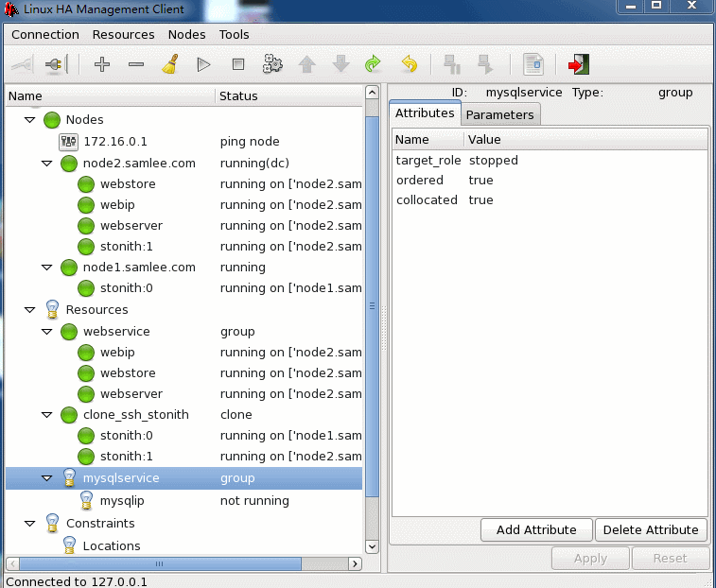Click the broom cleanup resource icon
Viewport: 716px width, 588px height.
170,64
